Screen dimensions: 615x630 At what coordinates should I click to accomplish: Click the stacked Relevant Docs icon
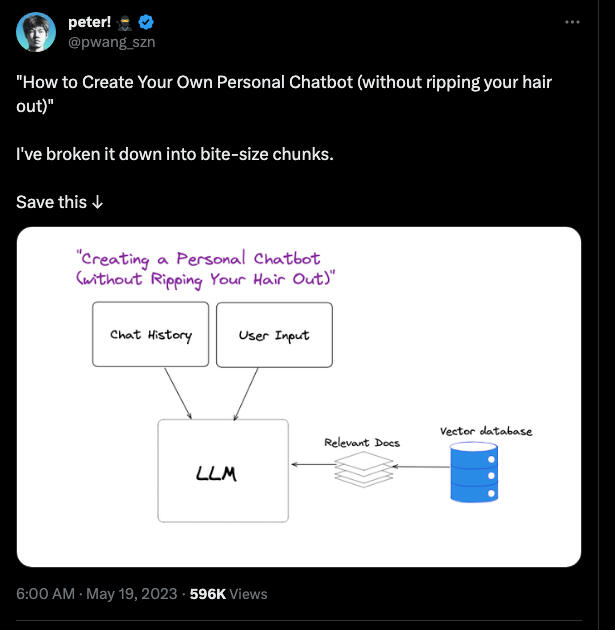pos(364,468)
